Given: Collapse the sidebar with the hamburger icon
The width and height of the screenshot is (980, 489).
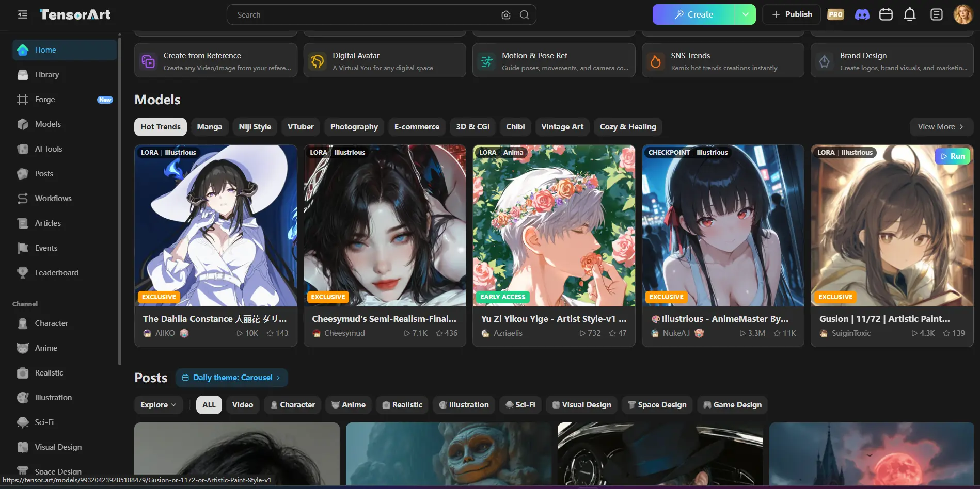Looking at the screenshot, I should (23, 14).
